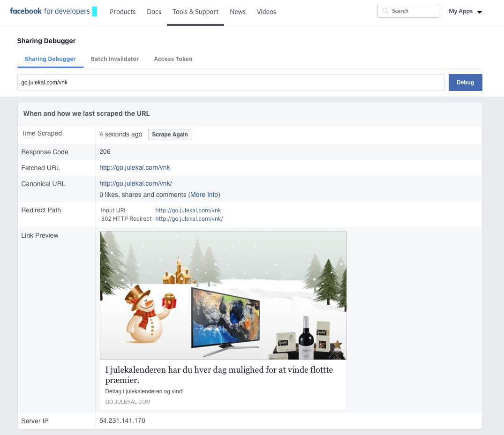This screenshot has height=435, width=504.
Task: Open the Videos page
Action: click(x=266, y=12)
